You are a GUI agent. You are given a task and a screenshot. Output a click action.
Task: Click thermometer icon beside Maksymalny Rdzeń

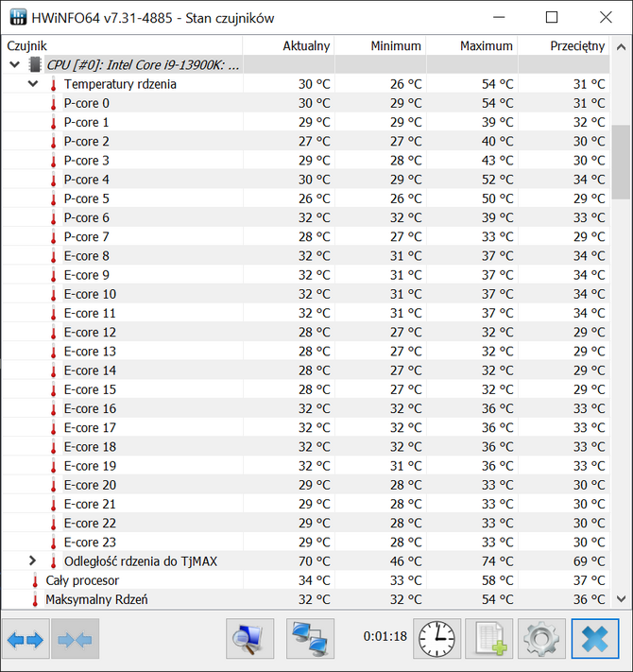coord(35,599)
